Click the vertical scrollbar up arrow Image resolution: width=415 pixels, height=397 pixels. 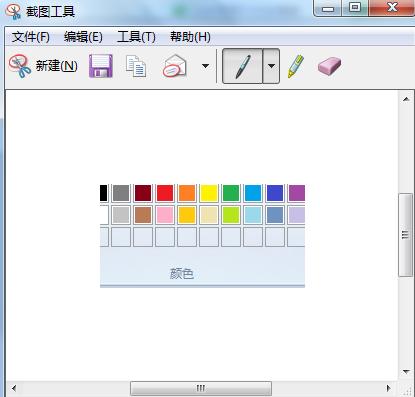point(406,99)
